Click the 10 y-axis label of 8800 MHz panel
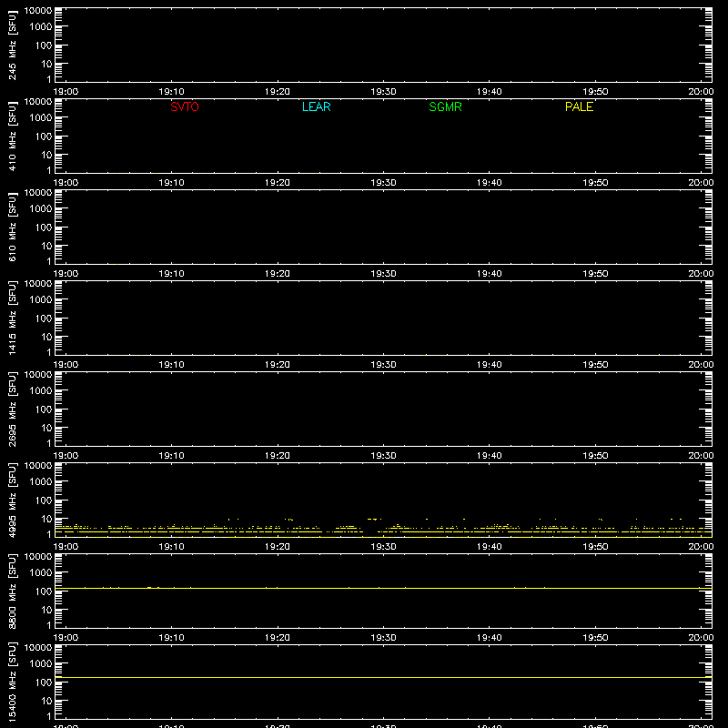 [46, 610]
